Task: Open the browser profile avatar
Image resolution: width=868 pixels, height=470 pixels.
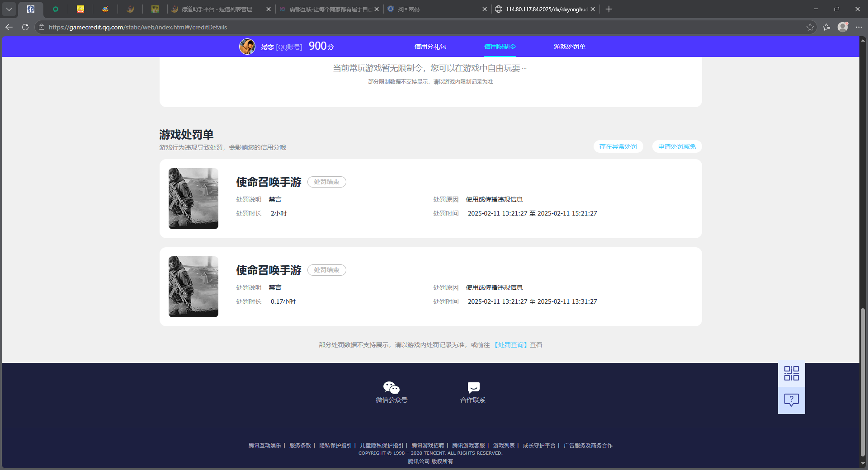Action: click(843, 27)
